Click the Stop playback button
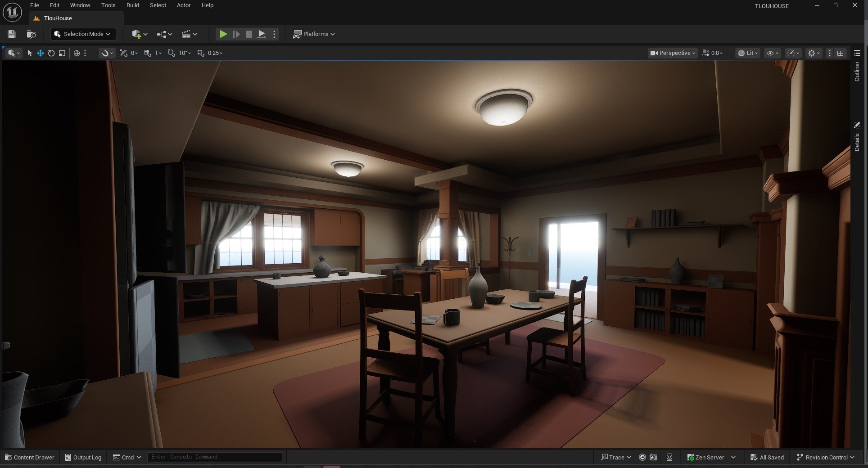This screenshot has width=868, height=468. 249,34
